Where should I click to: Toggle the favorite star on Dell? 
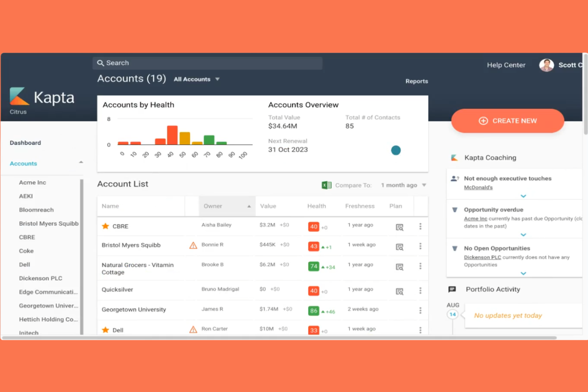[x=105, y=330]
